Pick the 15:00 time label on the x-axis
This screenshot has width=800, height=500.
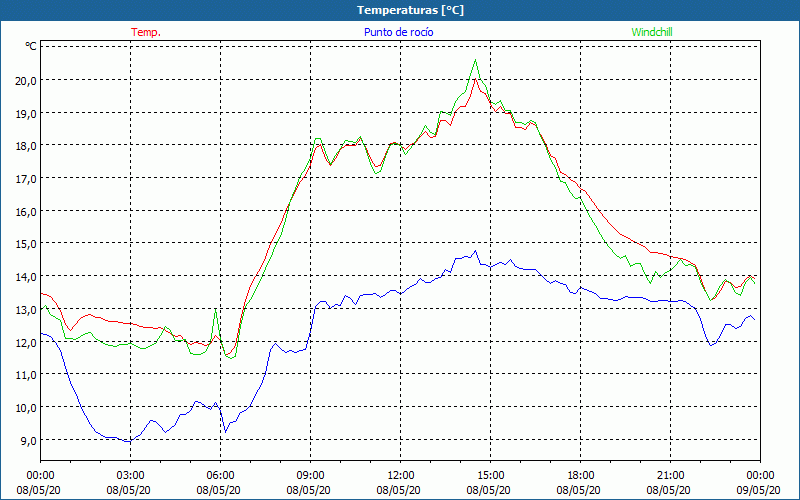click(x=490, y=475)
